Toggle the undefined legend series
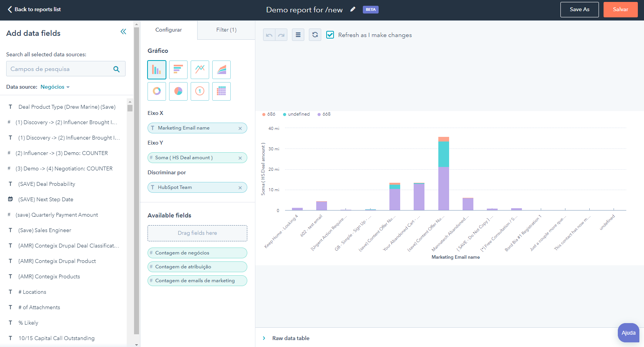This screenshot has width=644, height=347. tap(296, 114)
